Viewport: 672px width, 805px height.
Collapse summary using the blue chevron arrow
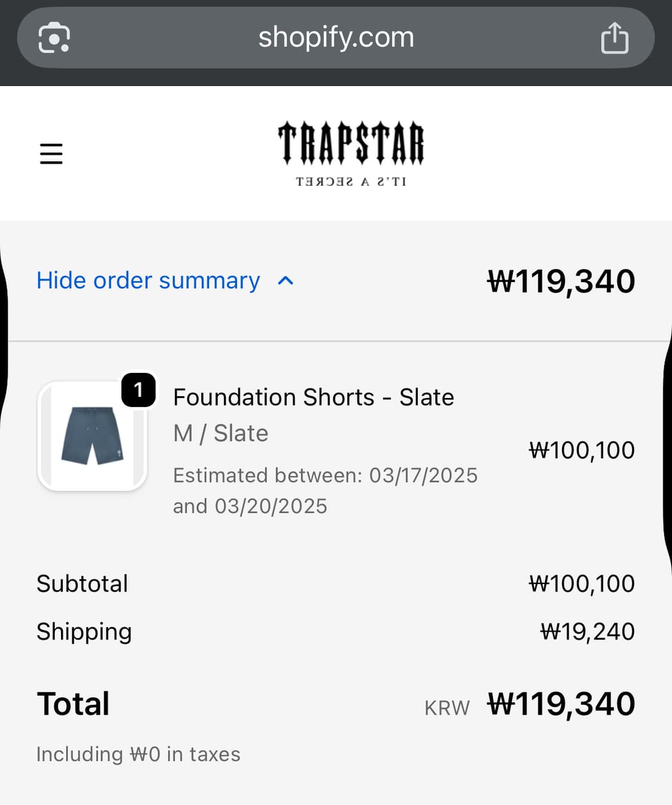(x=286, y=280)
